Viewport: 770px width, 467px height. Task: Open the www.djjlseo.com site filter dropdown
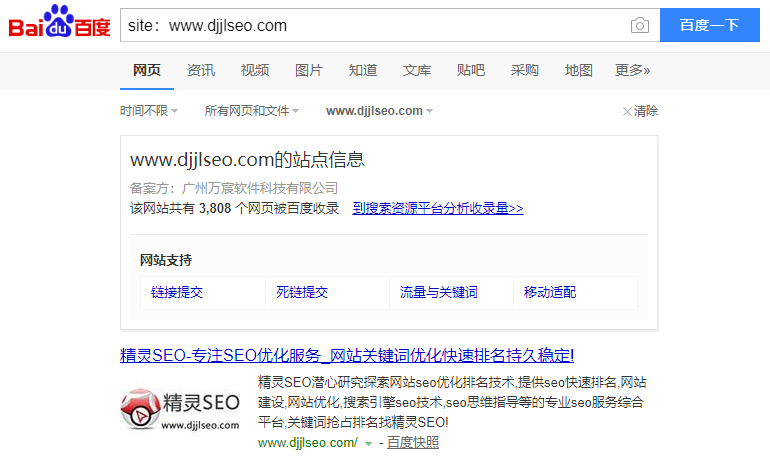pos(380,111)
